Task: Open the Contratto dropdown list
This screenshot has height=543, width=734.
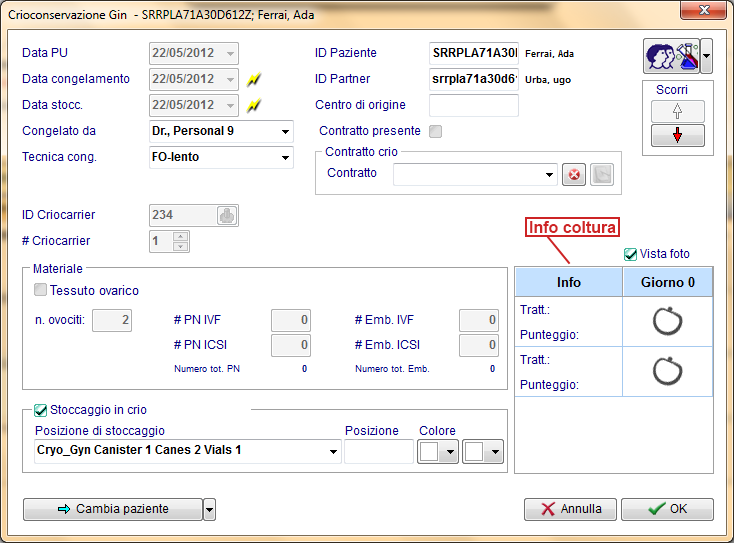Action: [x=549, y=175]
